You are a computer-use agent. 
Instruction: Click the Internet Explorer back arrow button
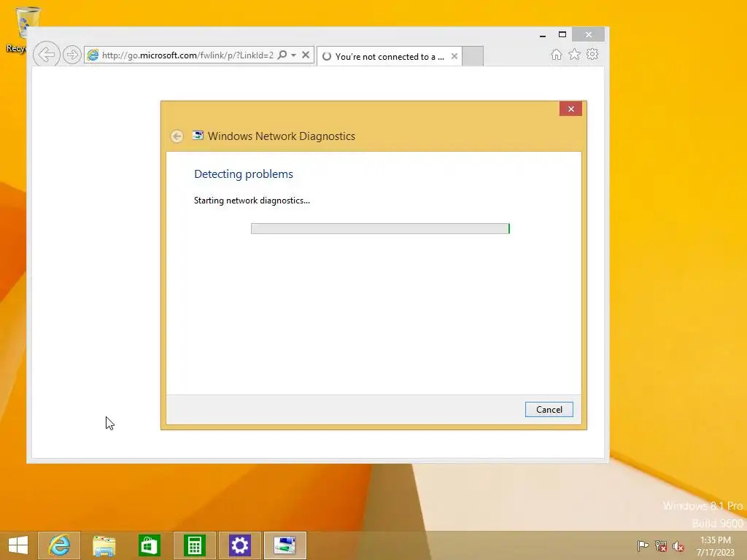46,54
